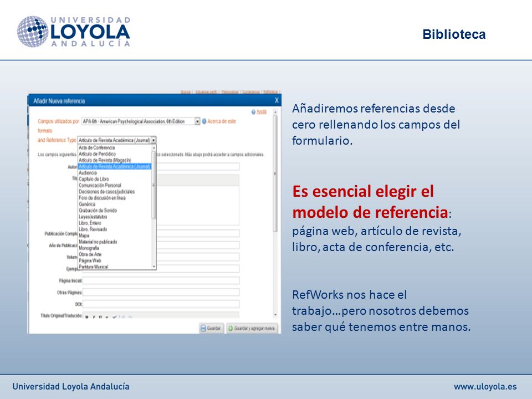Choose Partitura Musical reference type

(93, 267)
